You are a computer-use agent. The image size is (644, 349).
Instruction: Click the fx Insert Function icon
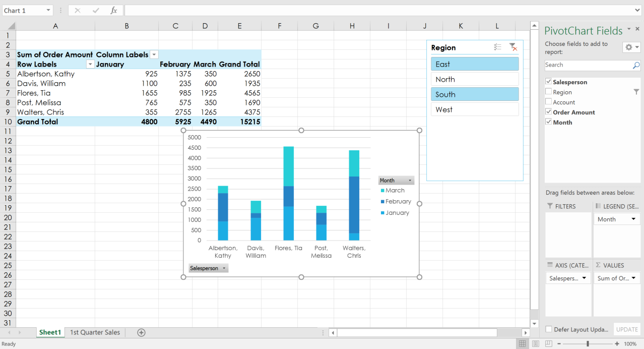(x=114, y=10)
